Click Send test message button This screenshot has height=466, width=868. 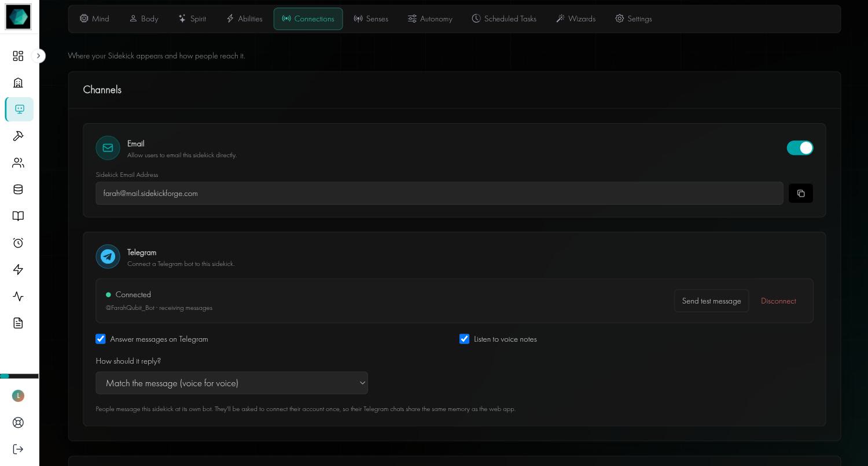[x=711, y=301]
